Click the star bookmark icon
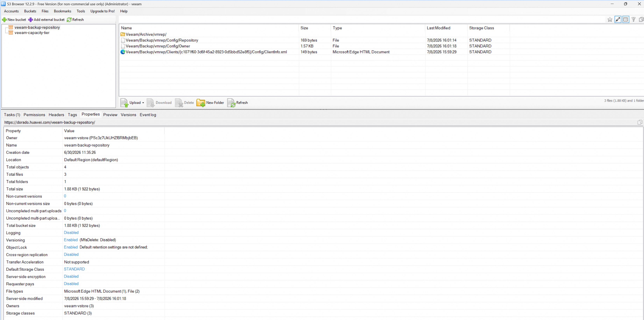The width and height of the screenshot is (644, 320). coord(610,19)
